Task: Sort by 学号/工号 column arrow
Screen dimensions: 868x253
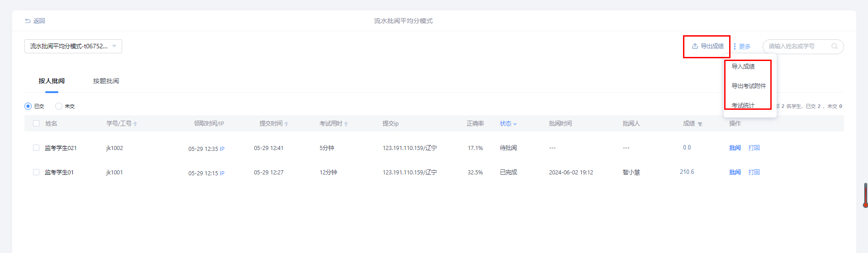Action: pos(135,124)
